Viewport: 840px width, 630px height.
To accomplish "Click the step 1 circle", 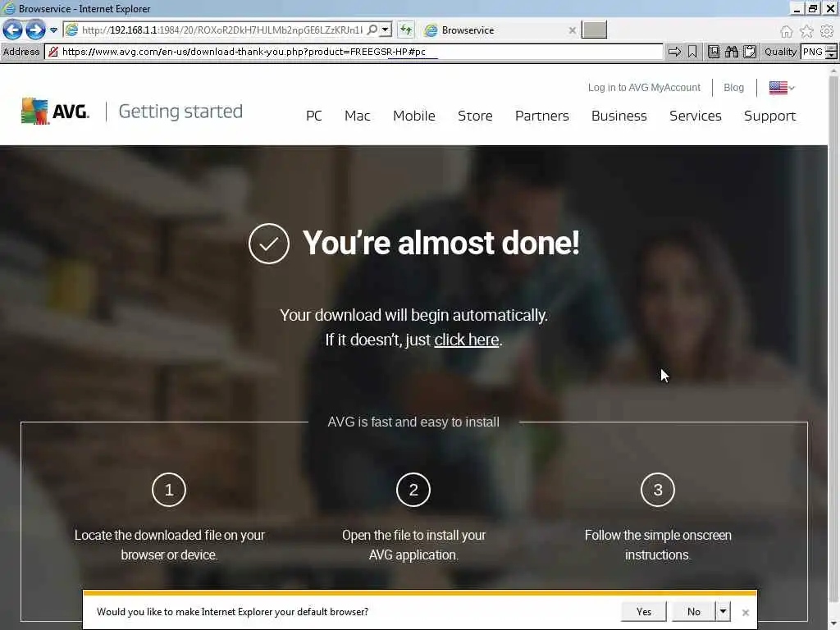I will pos(169,490).
